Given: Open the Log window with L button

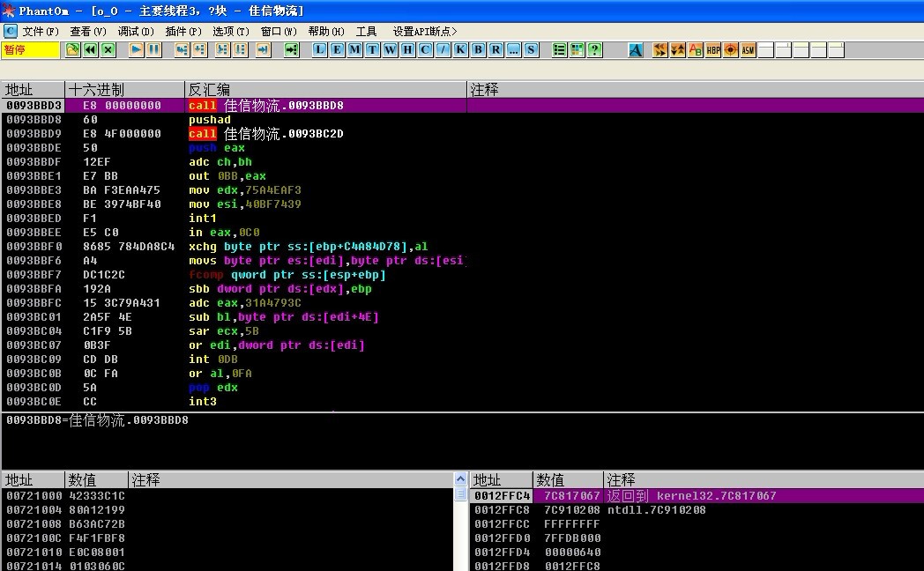Looking at the screenshot, I should pyautogui.click(x=319, y=50).
